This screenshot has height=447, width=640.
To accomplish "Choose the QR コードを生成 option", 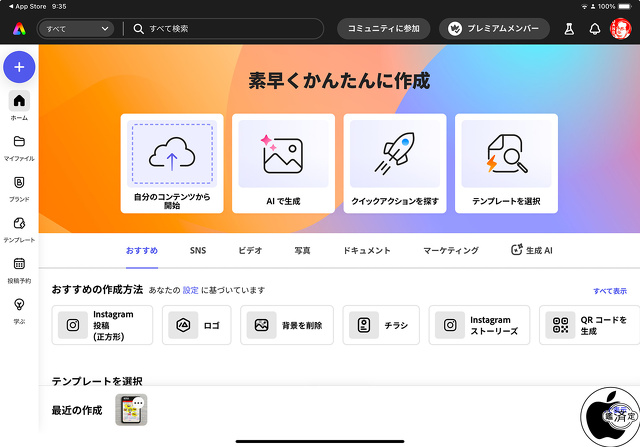I will (589, 325).
